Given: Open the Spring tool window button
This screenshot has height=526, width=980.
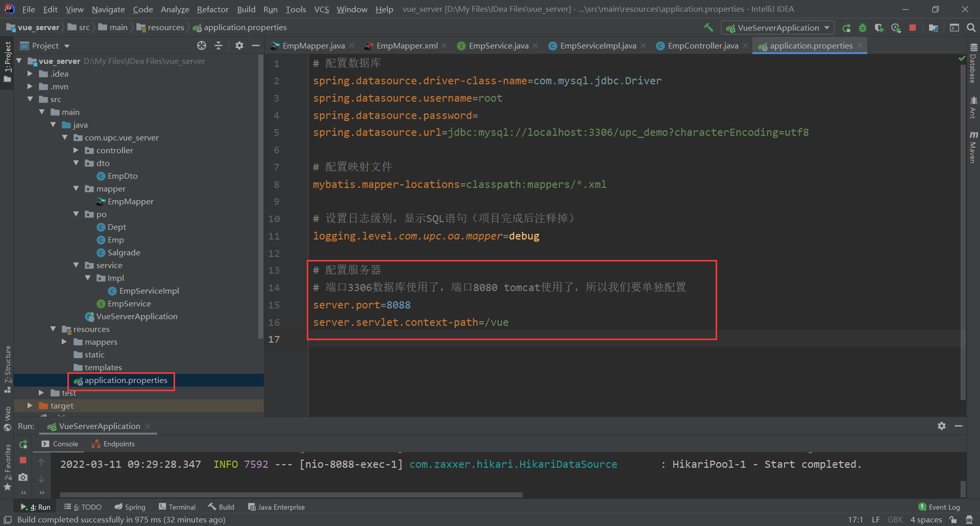Looking at the screenshot, I should click(130, 507).
